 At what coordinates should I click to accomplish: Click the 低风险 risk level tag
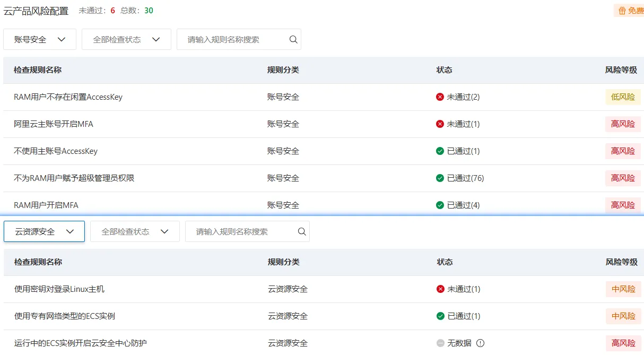(623, 97)
